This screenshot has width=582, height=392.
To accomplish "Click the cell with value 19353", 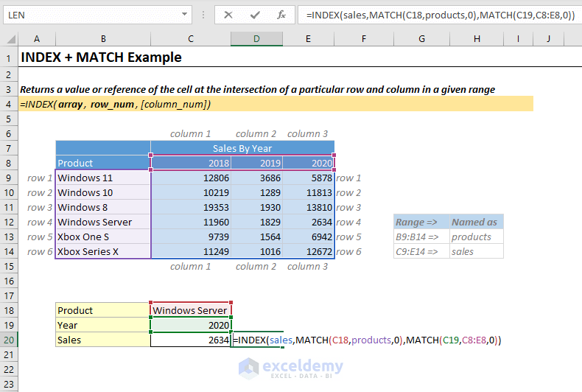I will point(191,207).
